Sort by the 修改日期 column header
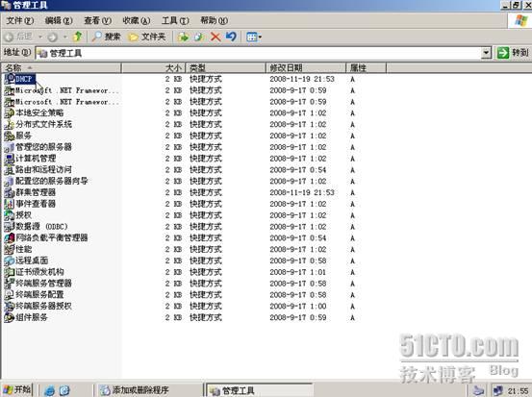 pyautogui.click(x=306, y=68)
